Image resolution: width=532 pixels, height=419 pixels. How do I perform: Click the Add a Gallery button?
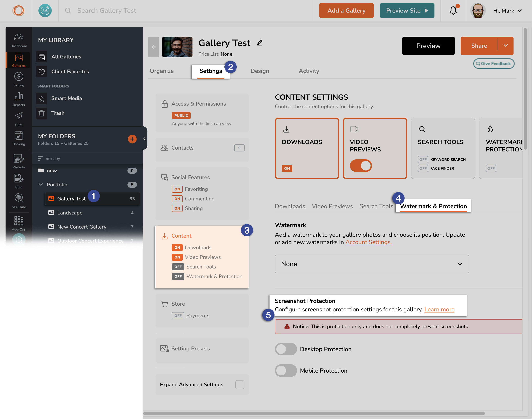click(346, 11)
